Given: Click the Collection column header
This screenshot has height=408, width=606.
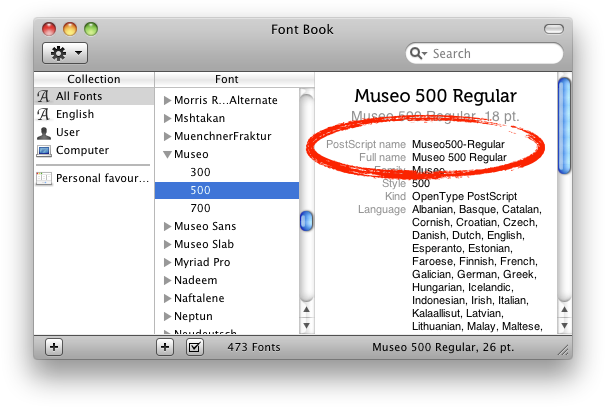Looking at the screenshot, I should (94, 79).
